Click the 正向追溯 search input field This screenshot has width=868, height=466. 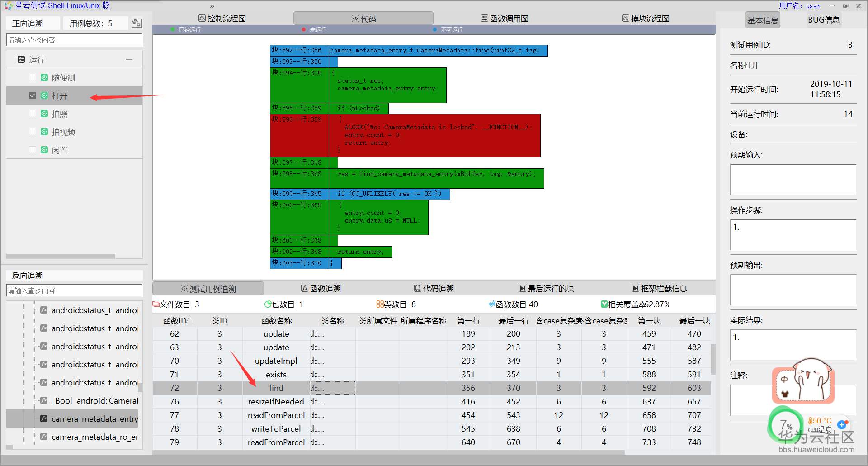(x=75, y=40)
